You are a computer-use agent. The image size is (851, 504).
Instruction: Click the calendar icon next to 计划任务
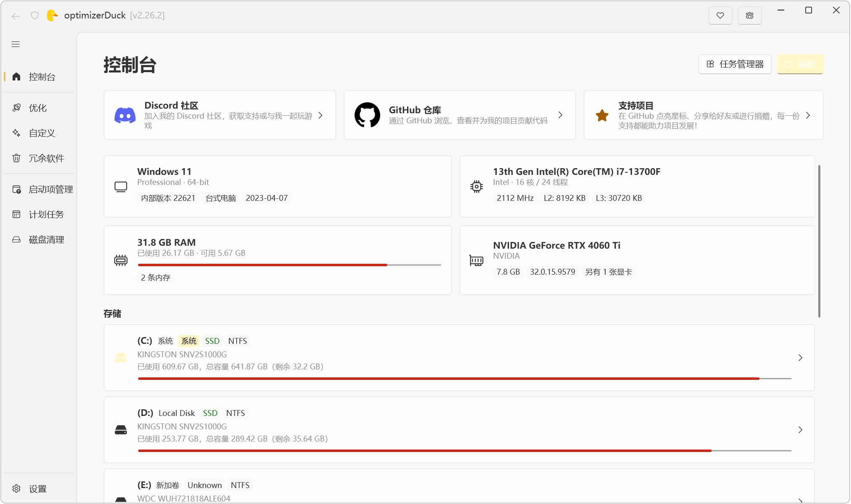pyautogui.click(x=16, y=214)
